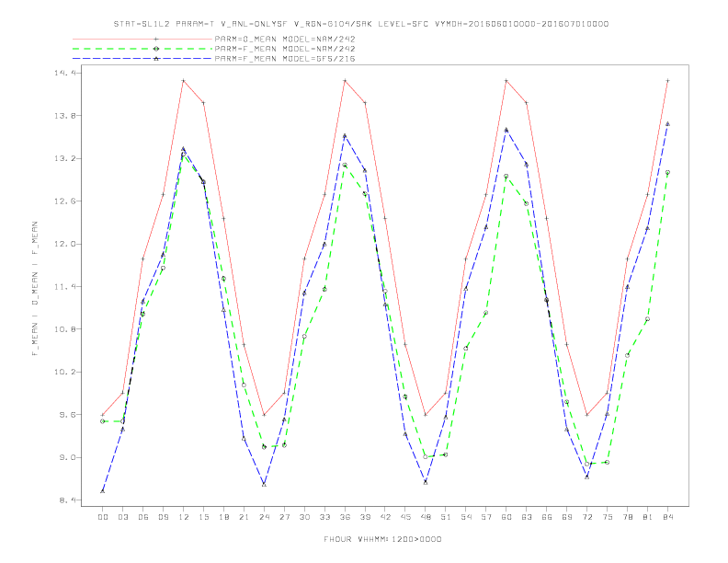Click x-axis tick label 81
This screenshot has height=563, width=728.
click(x=648, y=517)
